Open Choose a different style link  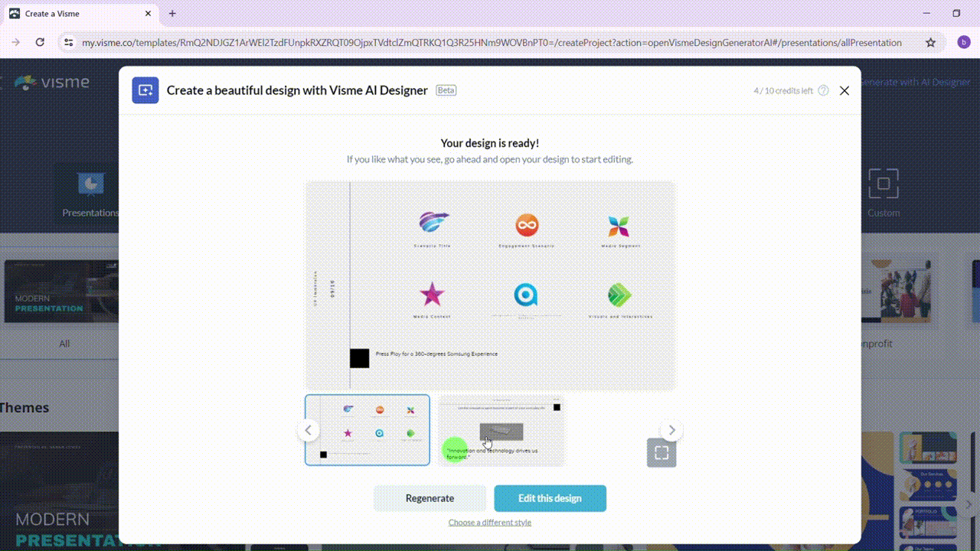click(x=490, y=523)
